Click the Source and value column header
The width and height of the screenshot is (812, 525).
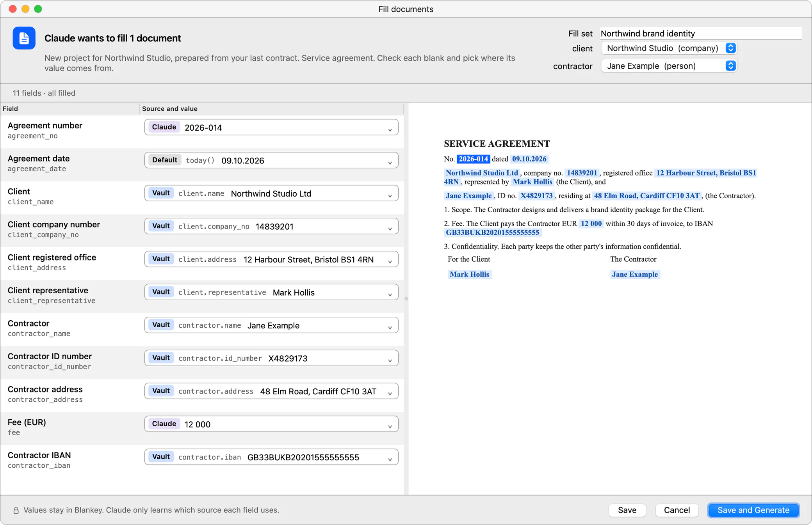271,109
